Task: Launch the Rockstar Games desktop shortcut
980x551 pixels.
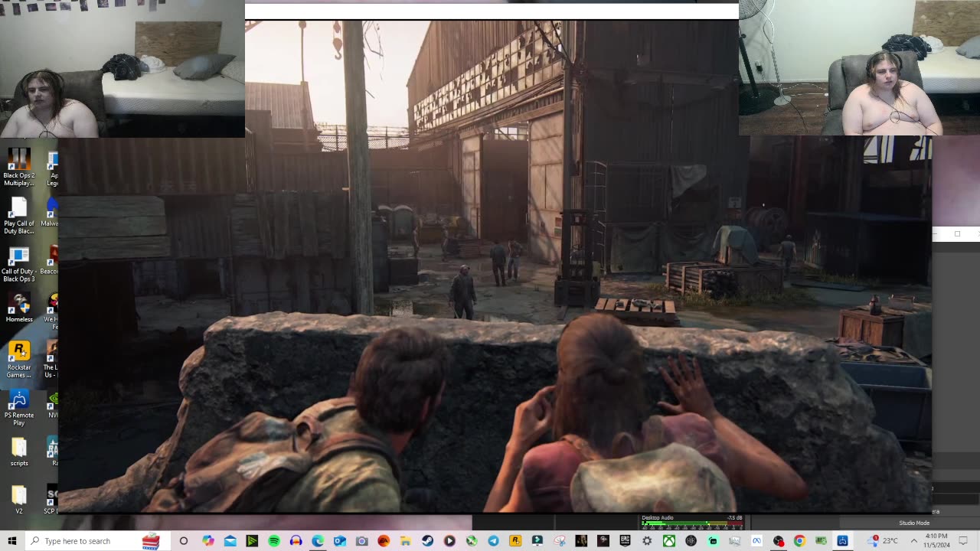Action: (18, 360)
